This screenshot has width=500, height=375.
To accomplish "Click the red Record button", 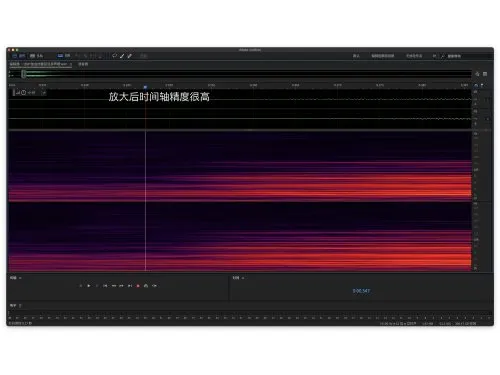I will click(x=138, y=286).
